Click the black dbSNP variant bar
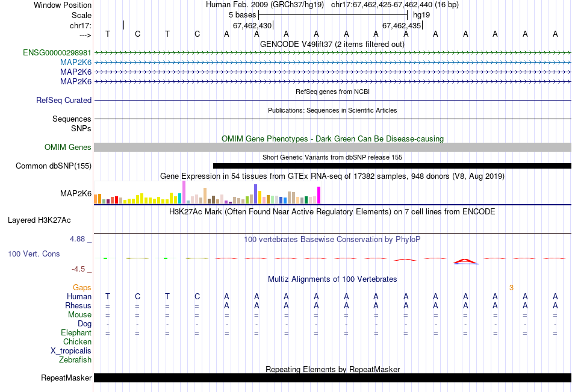The image size is (572, 392). (x=392, y=166)
